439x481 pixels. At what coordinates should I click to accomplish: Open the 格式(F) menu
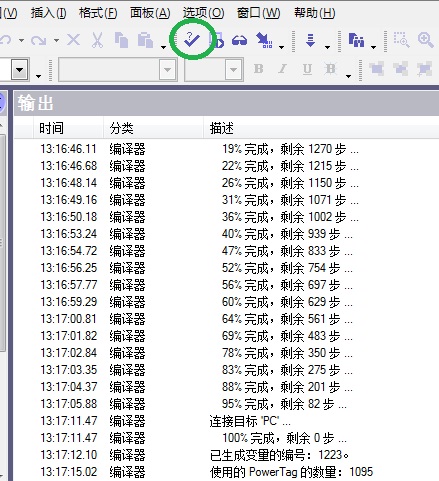tap(98, 13)
